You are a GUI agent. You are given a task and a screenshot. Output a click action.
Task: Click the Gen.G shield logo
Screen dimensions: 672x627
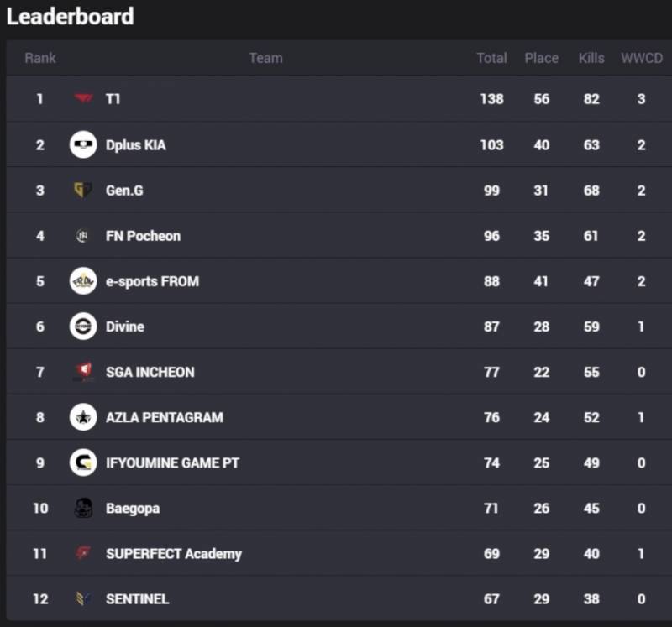coord(83,191)
